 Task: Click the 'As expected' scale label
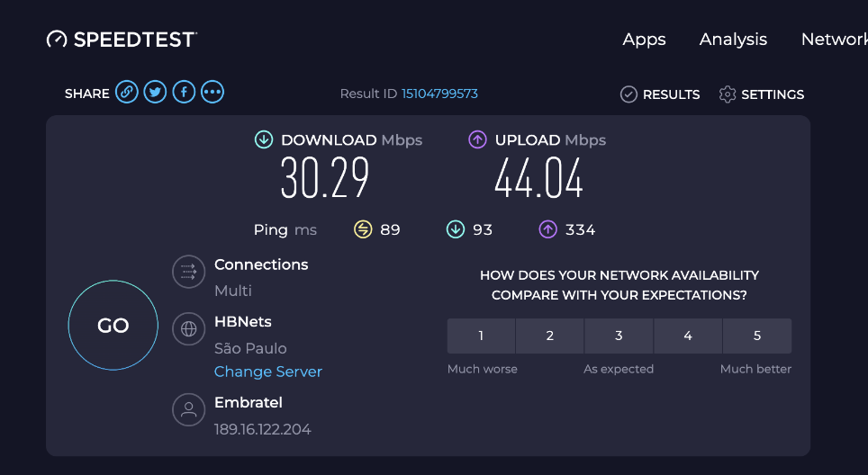[x=619, y=369]
